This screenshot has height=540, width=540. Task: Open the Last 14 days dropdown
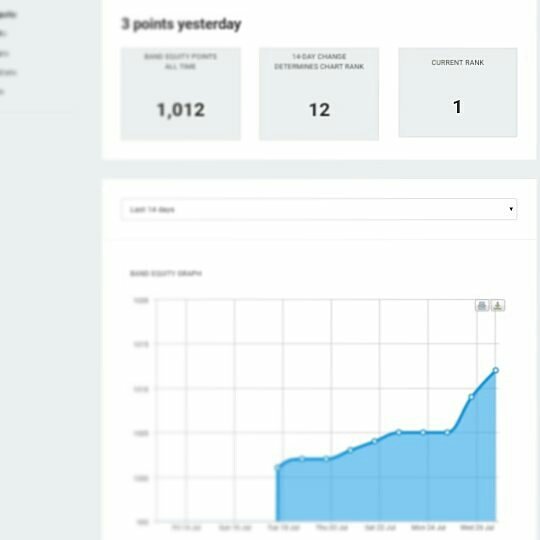(319, 209)
